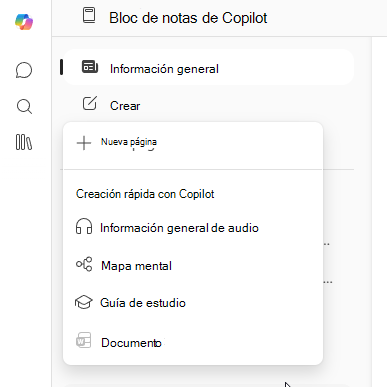
Task: Click the Bloc de notas de Copilot title
Action: [188, 18]
